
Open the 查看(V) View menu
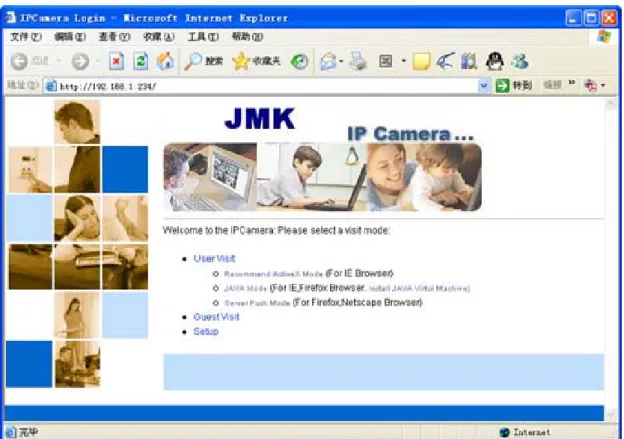point(115,37)
